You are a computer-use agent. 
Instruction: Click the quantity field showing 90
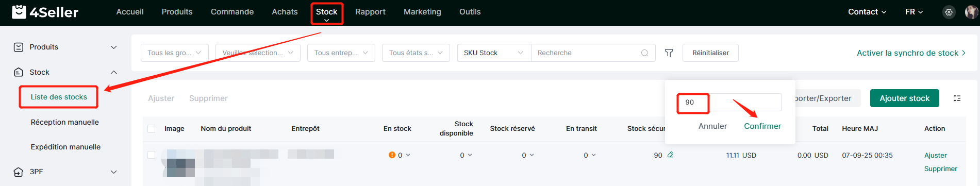pyautogui.click(x=730, y=102)
